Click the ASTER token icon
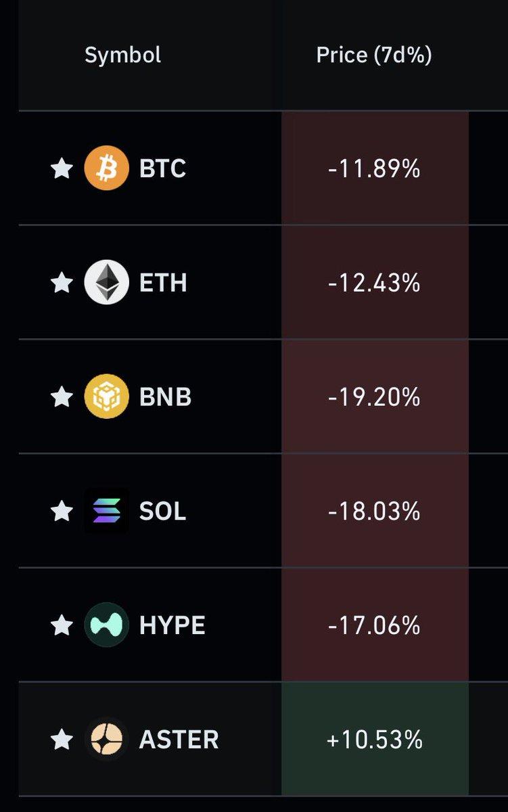508x812 pixels. [106, 739]
